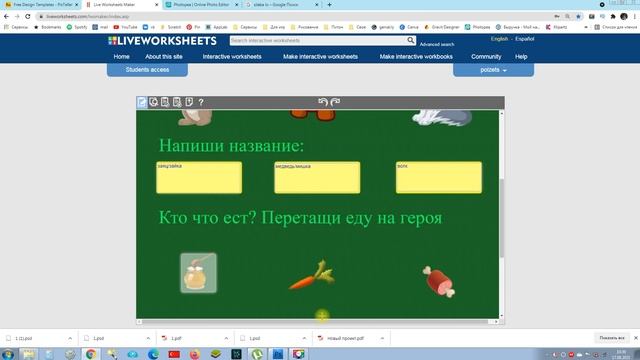The image size is (640, 360).
Task: Select the медведь answer text box
Action: [x=317, y=178]
